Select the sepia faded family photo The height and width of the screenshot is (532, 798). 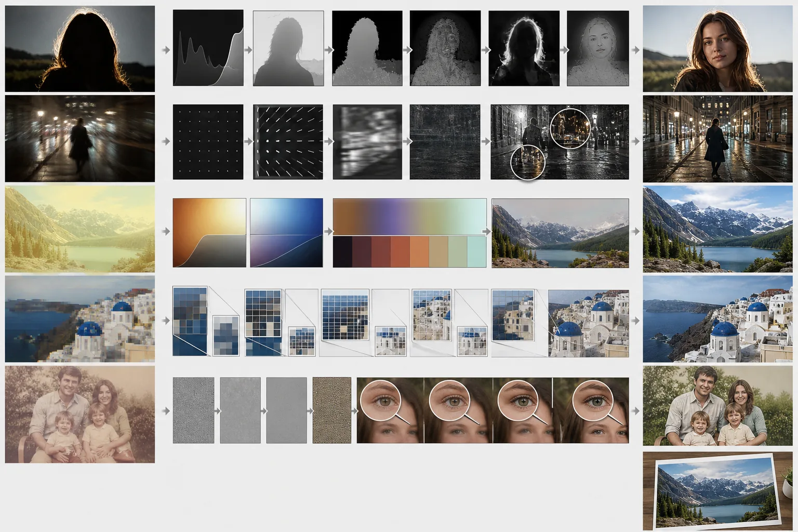(79, 414)
